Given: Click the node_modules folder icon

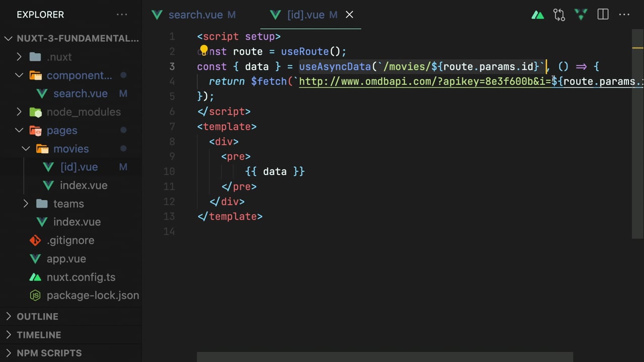Looking at the screenshot, I should pos(35,112).
